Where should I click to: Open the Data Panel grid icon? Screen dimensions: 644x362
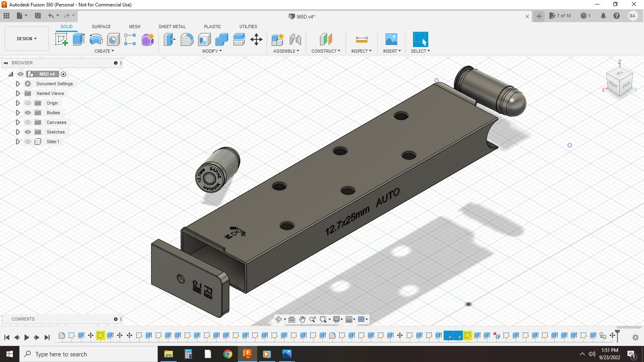pyautogui.click(x=6, y=16)
